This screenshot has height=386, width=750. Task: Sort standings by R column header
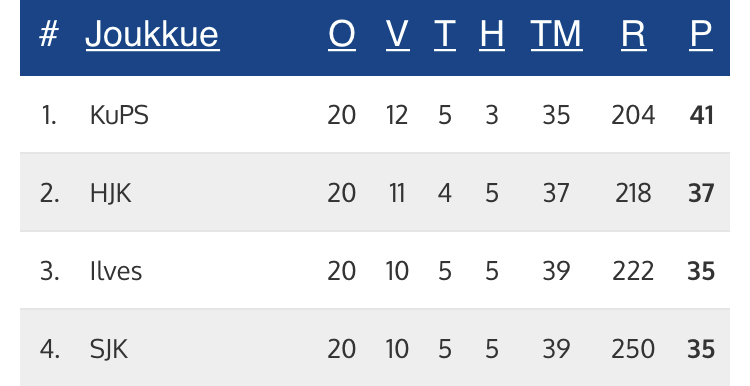click(634, 34)
